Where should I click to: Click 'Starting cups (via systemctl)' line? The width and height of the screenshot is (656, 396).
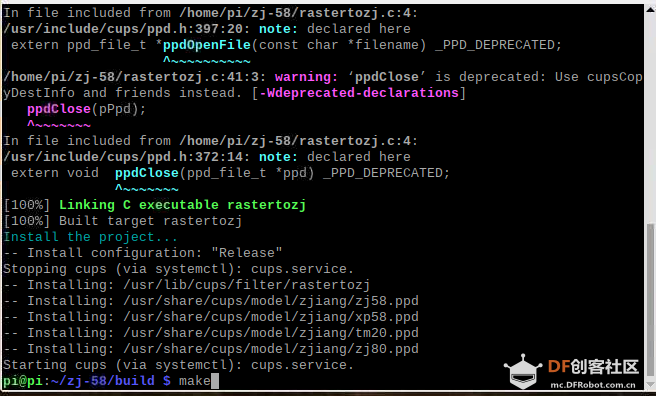pyautogui.click(x=178, y=365)
